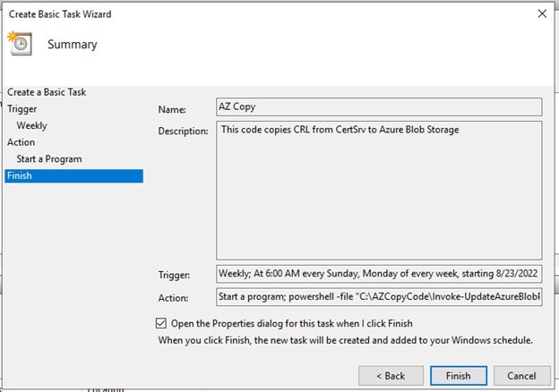Select the highlighted Finish step in the sidebar
This screenshot has width=559, height=392.
point(20,175)
